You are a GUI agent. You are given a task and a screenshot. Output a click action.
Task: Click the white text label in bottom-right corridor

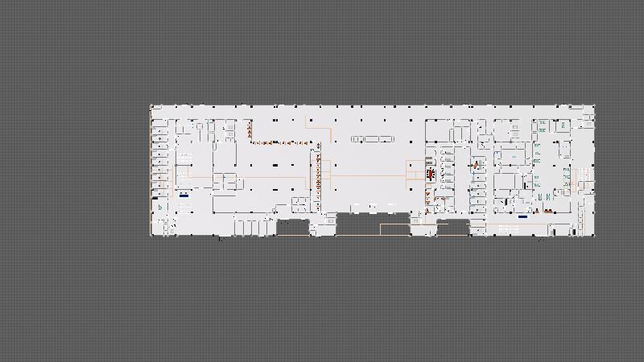[x=508, y=229]
